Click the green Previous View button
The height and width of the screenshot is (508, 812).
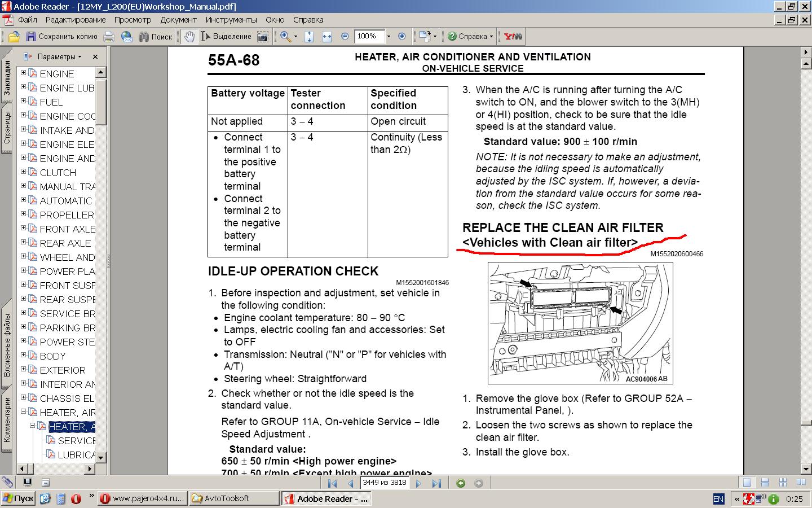tap(461, 483)
